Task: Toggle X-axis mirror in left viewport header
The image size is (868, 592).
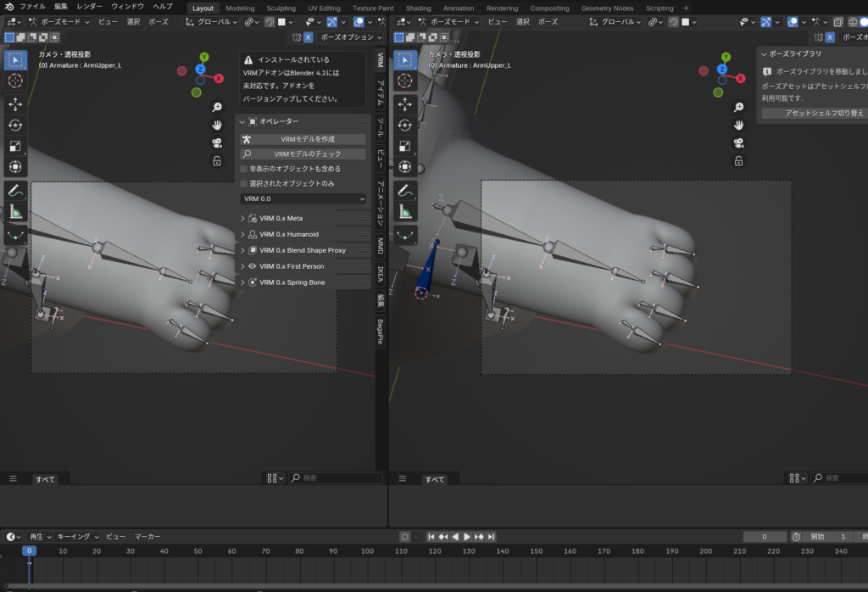Action: [308, 37]
